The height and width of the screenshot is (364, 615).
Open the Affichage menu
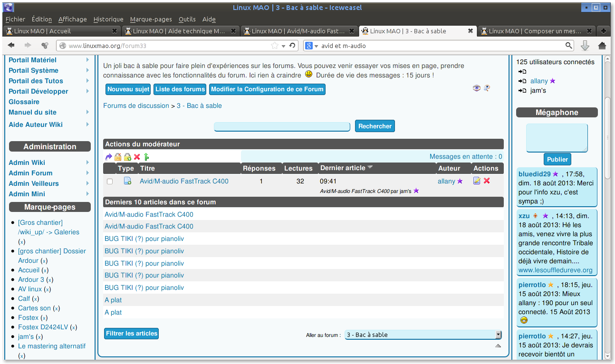(x=73, y=19)
